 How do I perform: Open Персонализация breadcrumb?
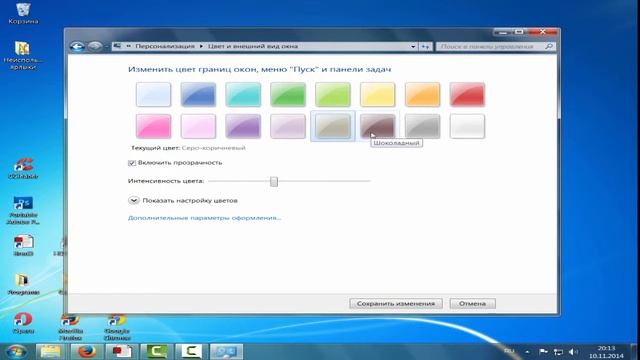coord(165,47)
